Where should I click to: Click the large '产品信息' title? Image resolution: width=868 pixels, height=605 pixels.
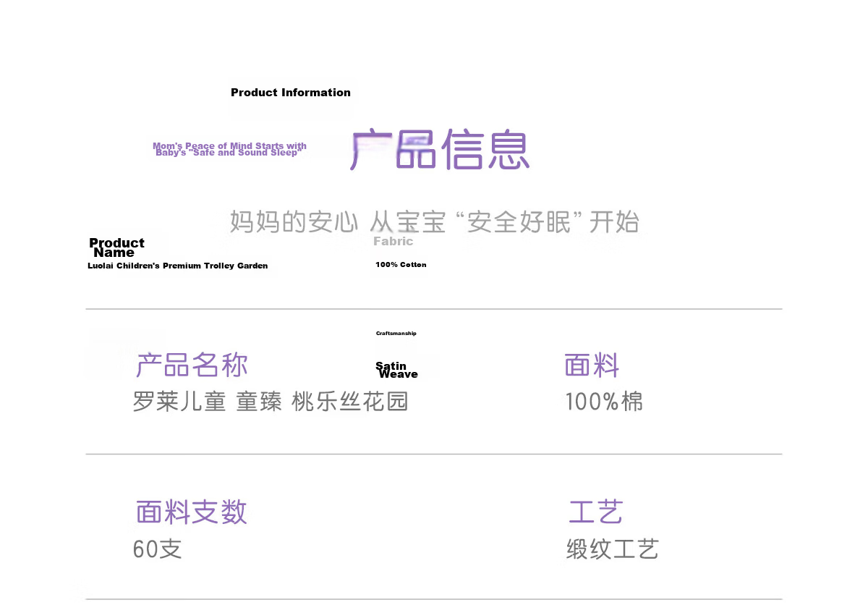pos(440,150)
